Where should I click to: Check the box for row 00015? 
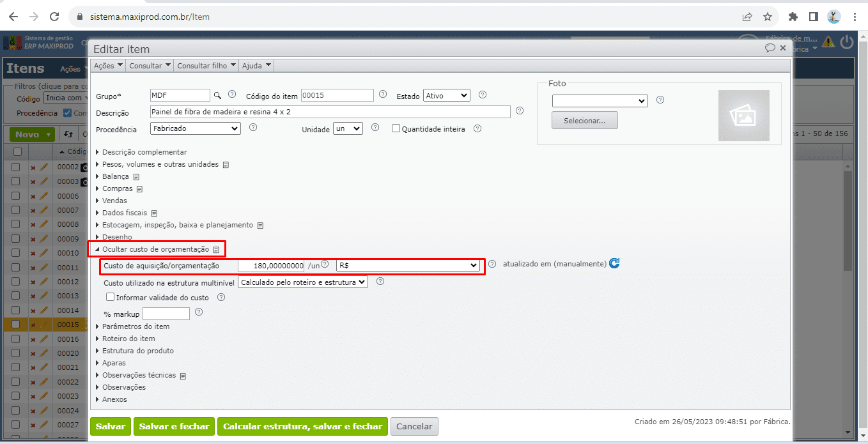click(x=17, y=325)
